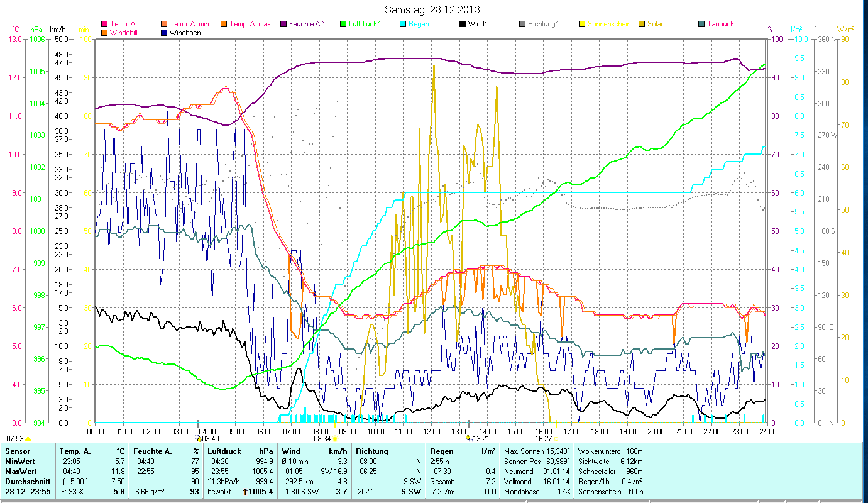This screenshot has width=868, height=503.
Task: Select the 'MinWert' row label
Action: tap(19, 461)
